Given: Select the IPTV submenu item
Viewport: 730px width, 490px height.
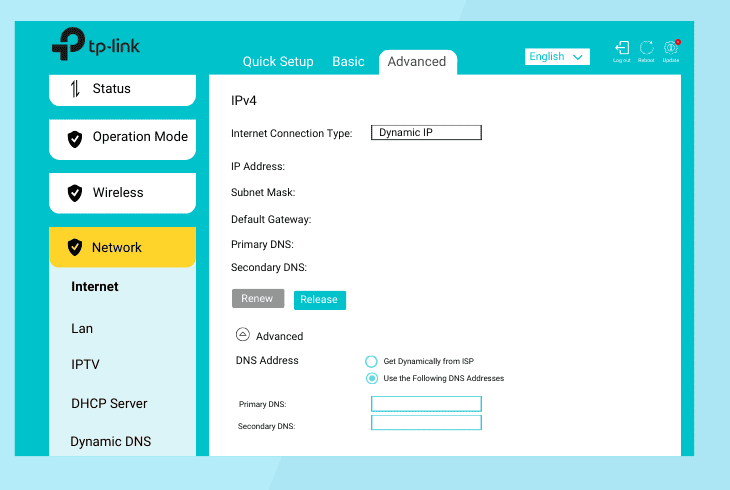Looking at the screenshot, I should point(85,364).
